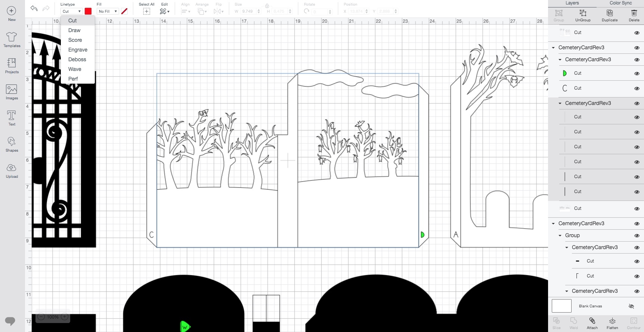
Task: Click the size lock icon
Action: point(267,6)
